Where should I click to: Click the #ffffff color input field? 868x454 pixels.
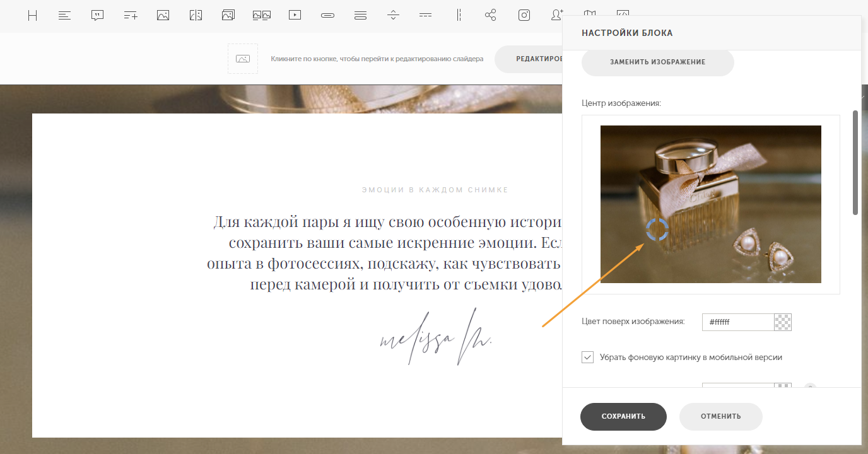click(x=738, y=322)
